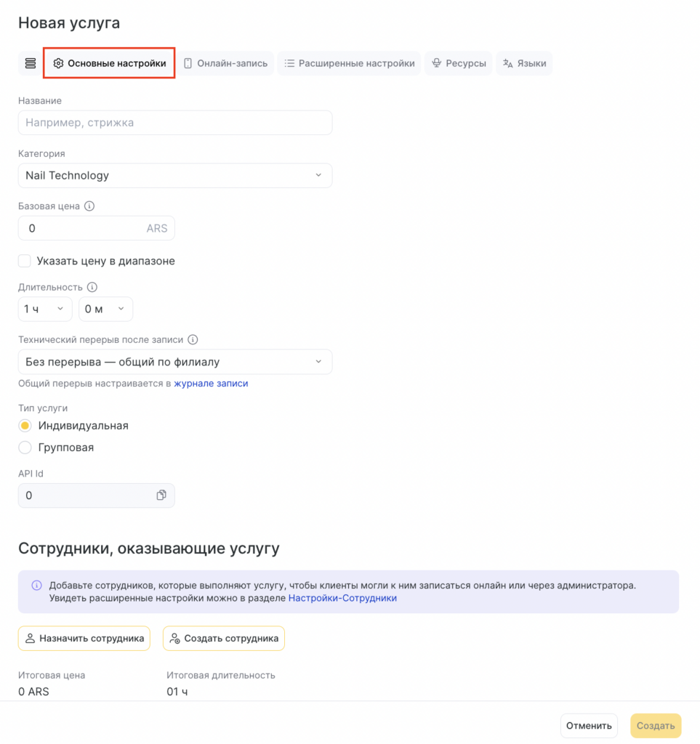Image resolution: width=700 pixels, height=744 pixels.
Task: Copy the API Id with copy icon
Action: (161, 496)
